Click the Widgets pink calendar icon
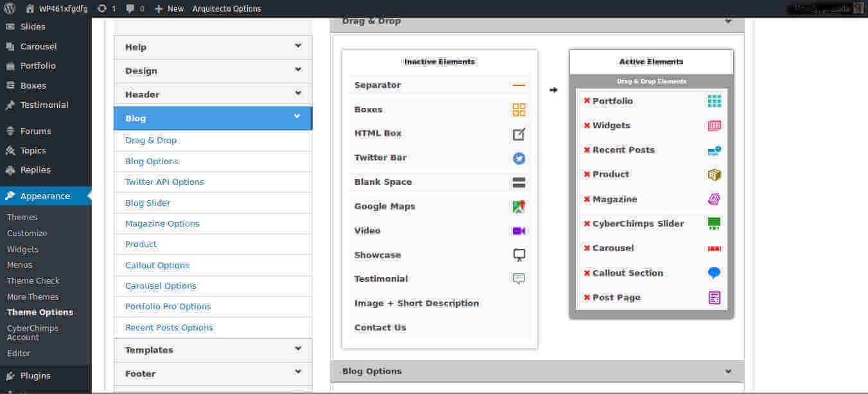The image size is (868, 394). tap(714, 126)
